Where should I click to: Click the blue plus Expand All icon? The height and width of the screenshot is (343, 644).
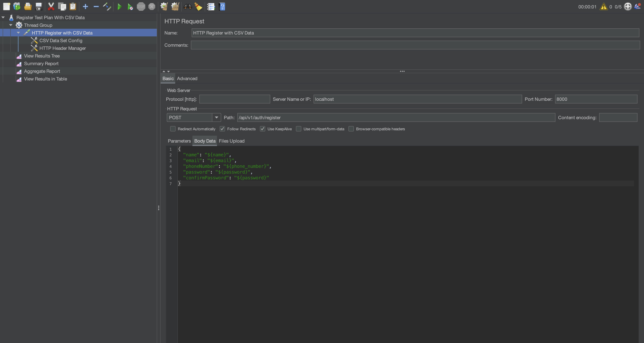[85, 7]
